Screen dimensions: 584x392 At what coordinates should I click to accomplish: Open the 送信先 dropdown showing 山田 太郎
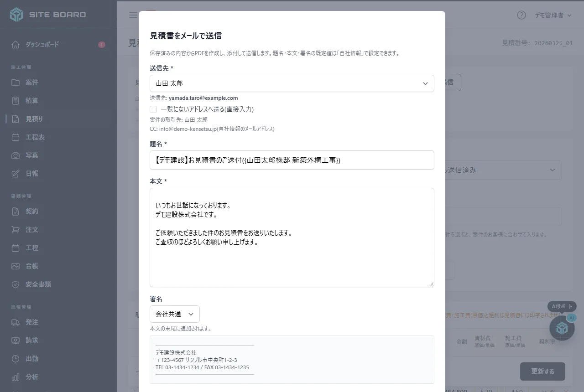[x=292, y=83]
